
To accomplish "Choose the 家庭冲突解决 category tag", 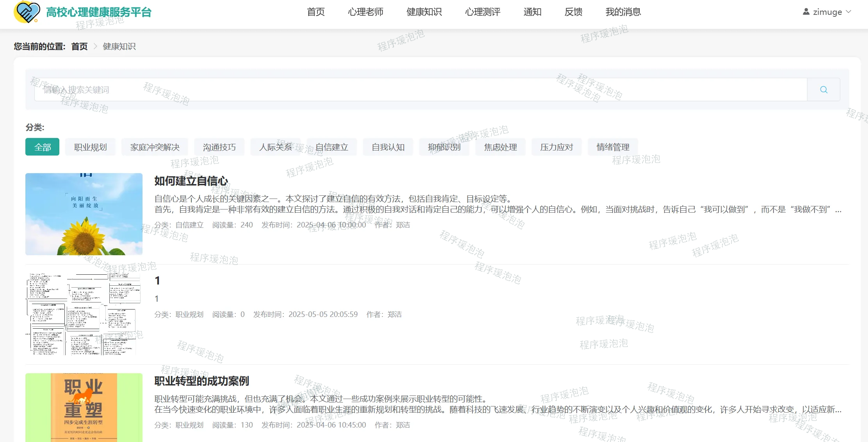I will coord(155,147).
